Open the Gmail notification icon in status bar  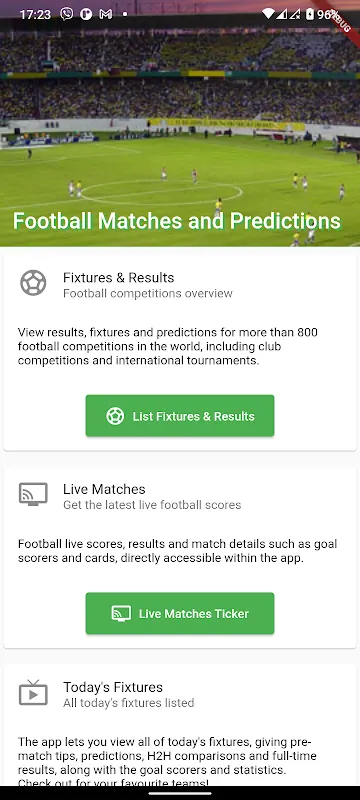click(x=106, y=14)
